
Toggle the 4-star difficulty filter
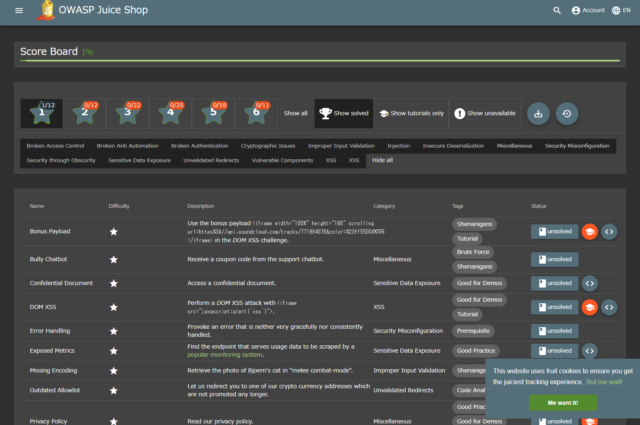[170, 113]
